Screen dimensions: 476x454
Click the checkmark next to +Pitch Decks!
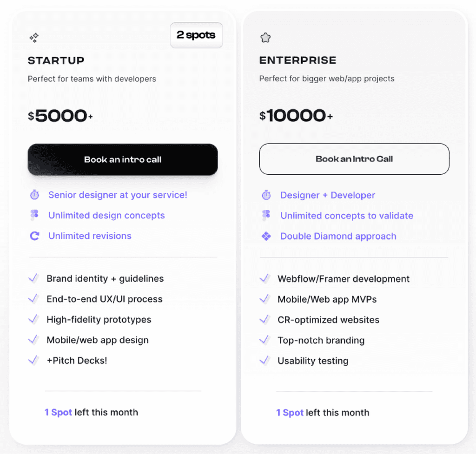point(33,360)
